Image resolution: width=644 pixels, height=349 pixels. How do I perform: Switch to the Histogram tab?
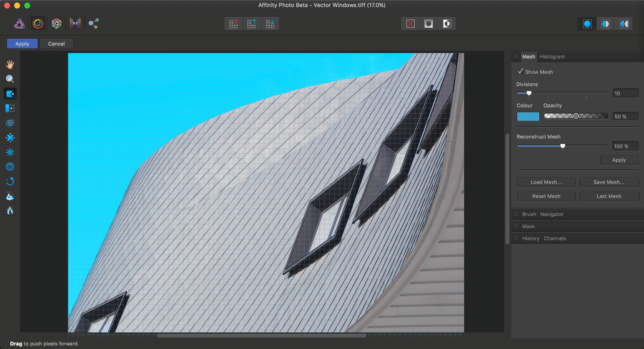(552, 57)
